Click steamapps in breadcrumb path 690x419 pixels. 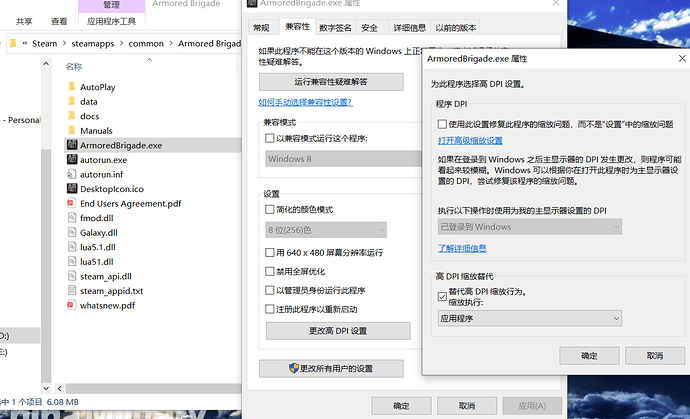pos(93,44)
